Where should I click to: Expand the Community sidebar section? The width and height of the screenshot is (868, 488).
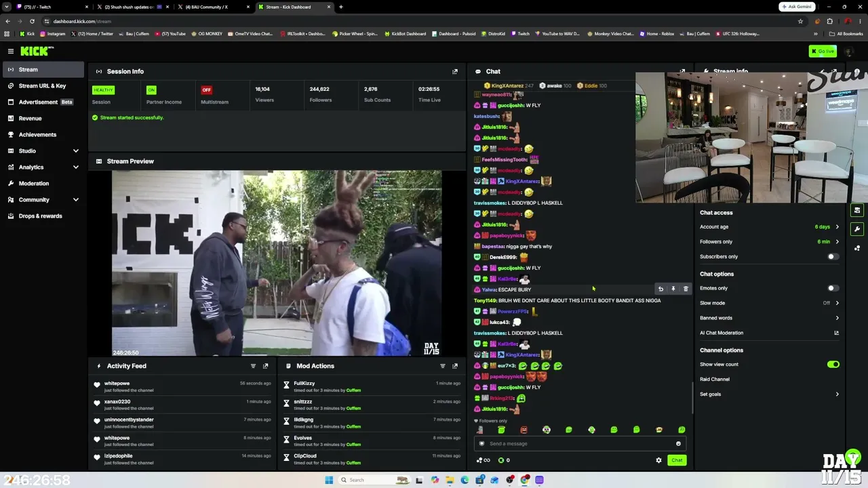76,200
